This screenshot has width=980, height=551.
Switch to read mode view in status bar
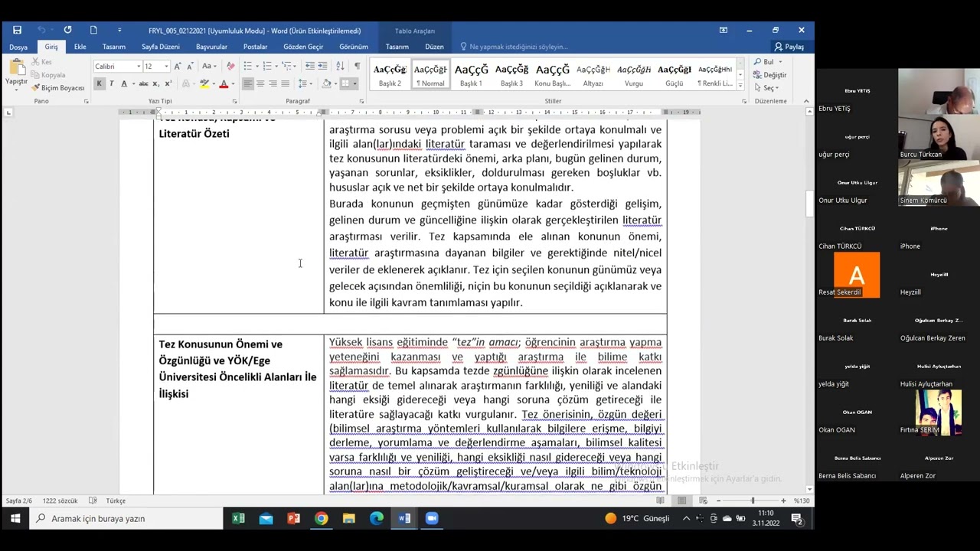[x=660, y=500]
